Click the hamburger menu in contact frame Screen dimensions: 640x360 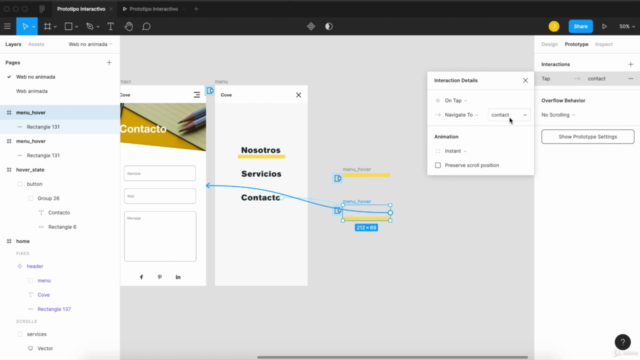coord(197,95)
